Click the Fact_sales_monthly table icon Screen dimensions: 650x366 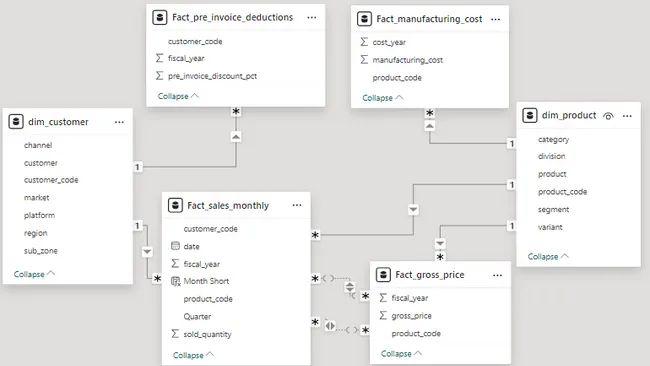tap(175, 205)
